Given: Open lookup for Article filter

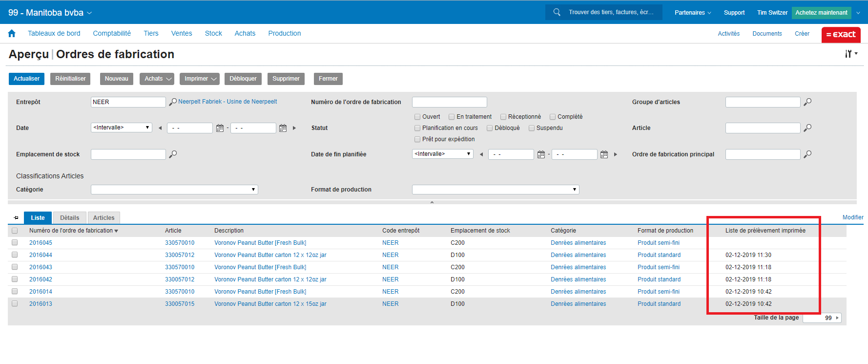Looking at the screenshot, I should pos(807,128).
